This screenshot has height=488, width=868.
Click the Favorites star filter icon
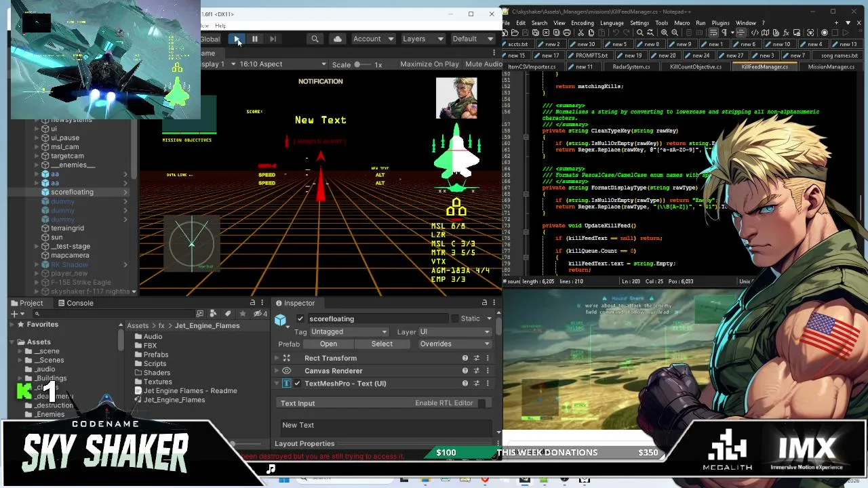coord(242,314)
